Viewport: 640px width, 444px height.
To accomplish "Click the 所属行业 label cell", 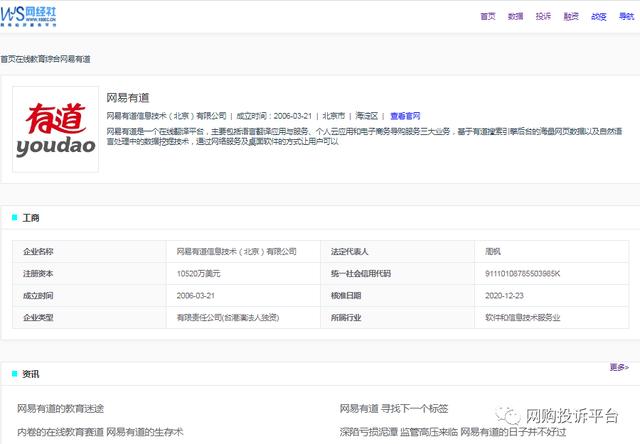I will [x=398, y=317].
